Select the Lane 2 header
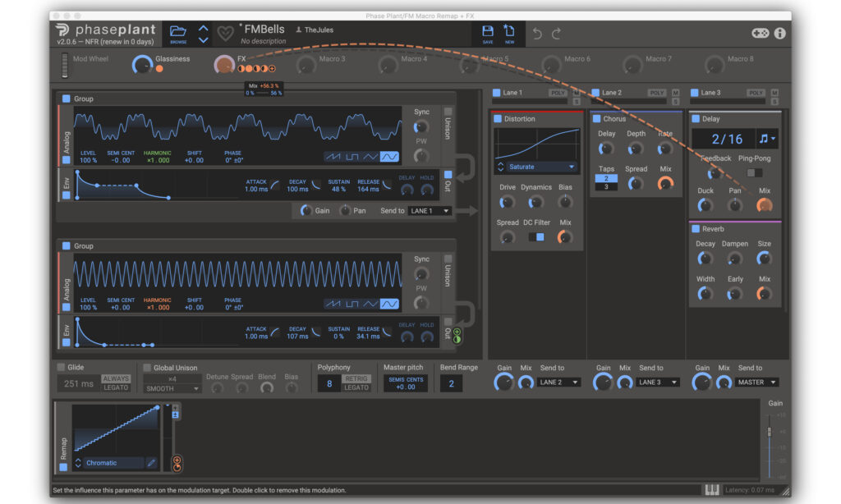The height and width of the screenshot is (504, 841). click(x=611, y=93)
